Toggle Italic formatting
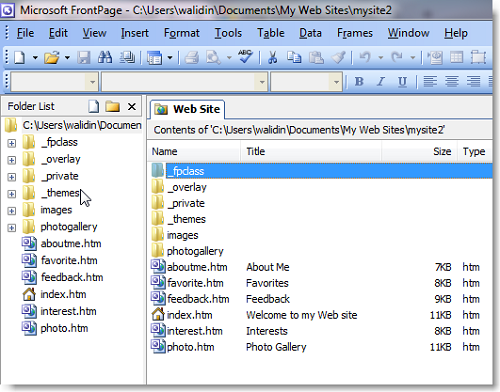The height and width of the screenshot is (392, 500). coord(380,81)
